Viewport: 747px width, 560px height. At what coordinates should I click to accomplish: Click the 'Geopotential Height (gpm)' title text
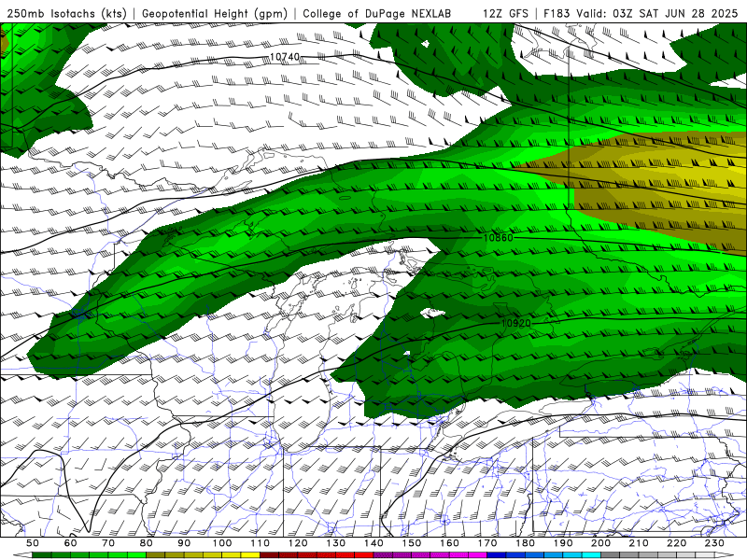215,13
